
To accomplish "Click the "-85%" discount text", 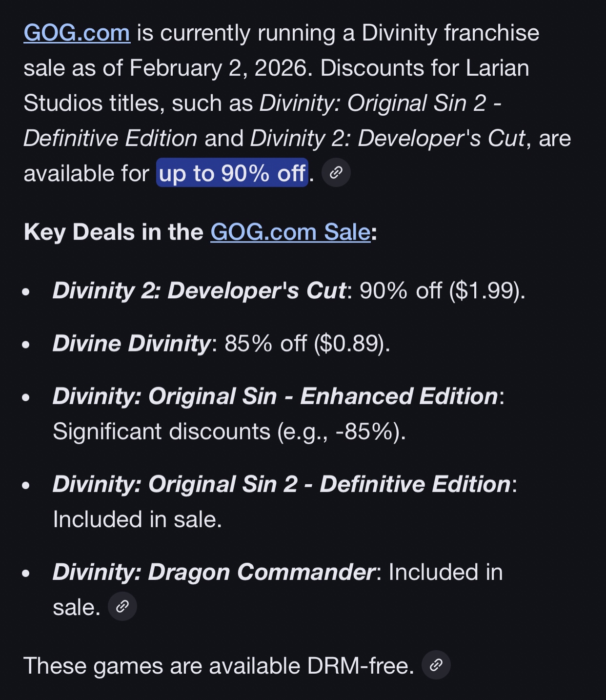I will (x=364, y=432).
